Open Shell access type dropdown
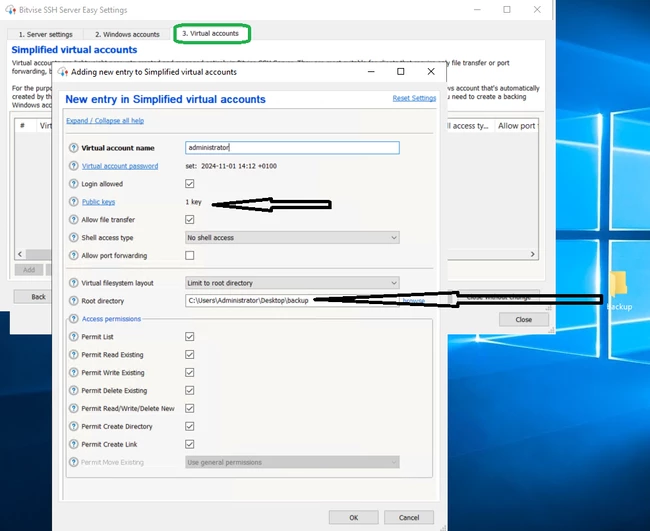The image size is (650, 531). tap(292, 238)
